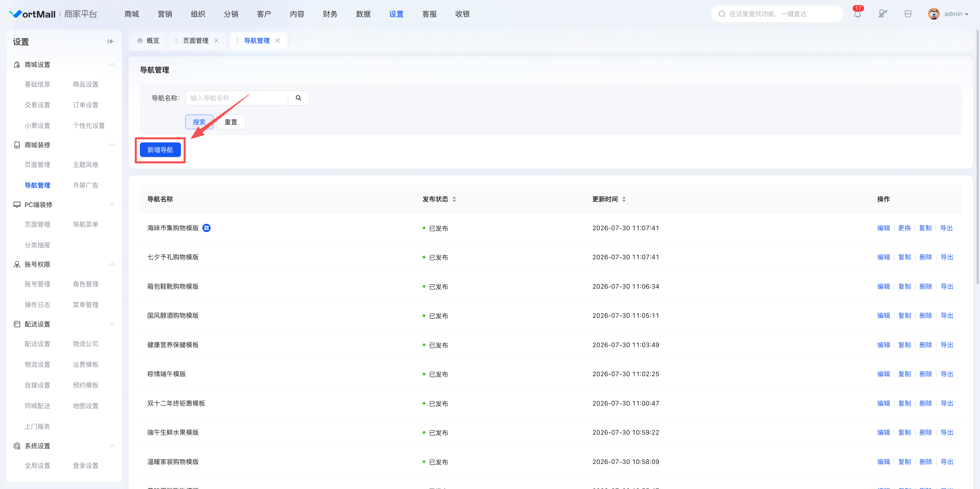
Task: Open 主题风格 in sidebar
Action: tap(85, 165)
